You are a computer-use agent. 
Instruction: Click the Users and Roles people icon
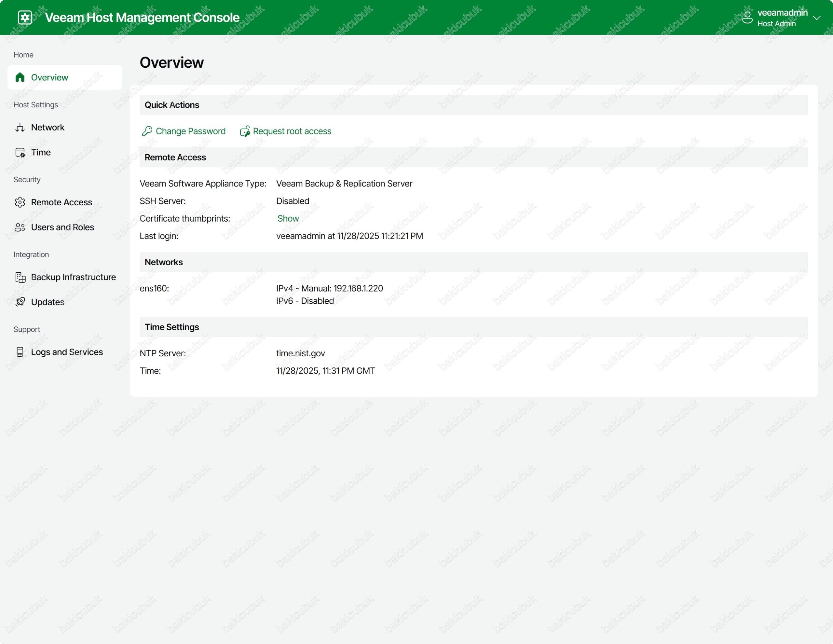[20, 227]
